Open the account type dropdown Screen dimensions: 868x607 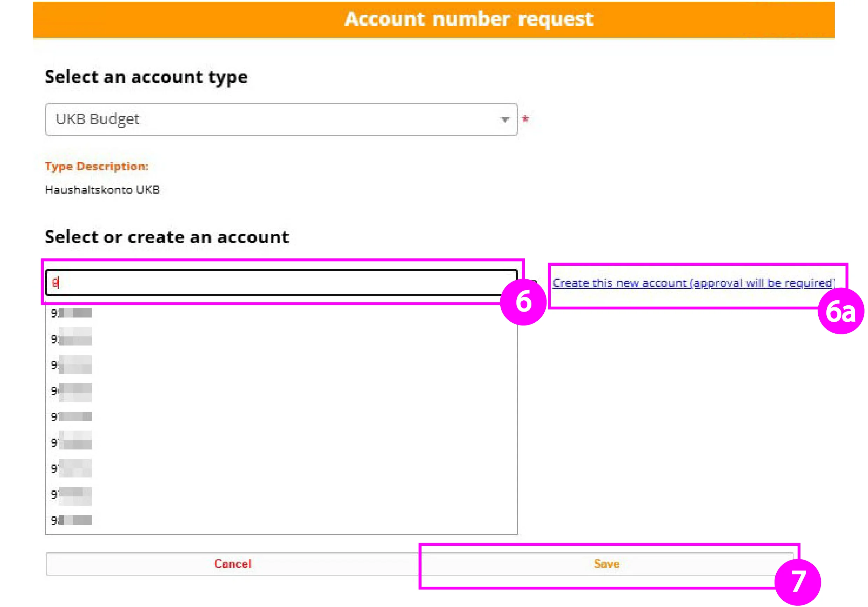tap(282, 119)
